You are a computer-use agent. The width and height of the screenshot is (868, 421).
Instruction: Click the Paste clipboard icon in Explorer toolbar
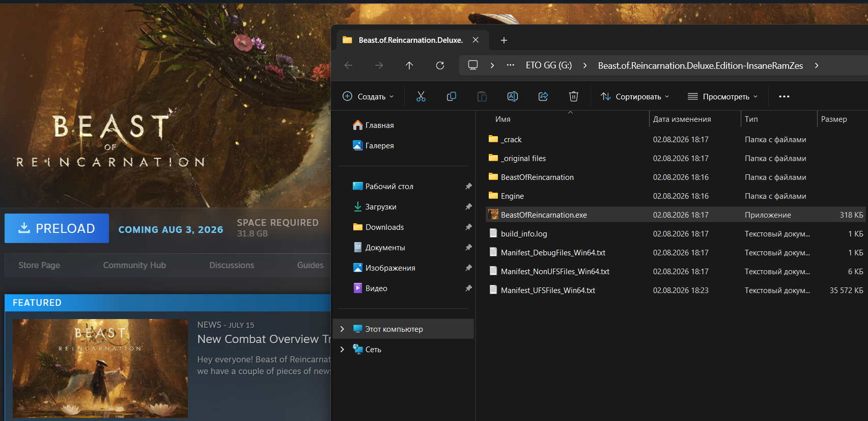click(482, 96)
